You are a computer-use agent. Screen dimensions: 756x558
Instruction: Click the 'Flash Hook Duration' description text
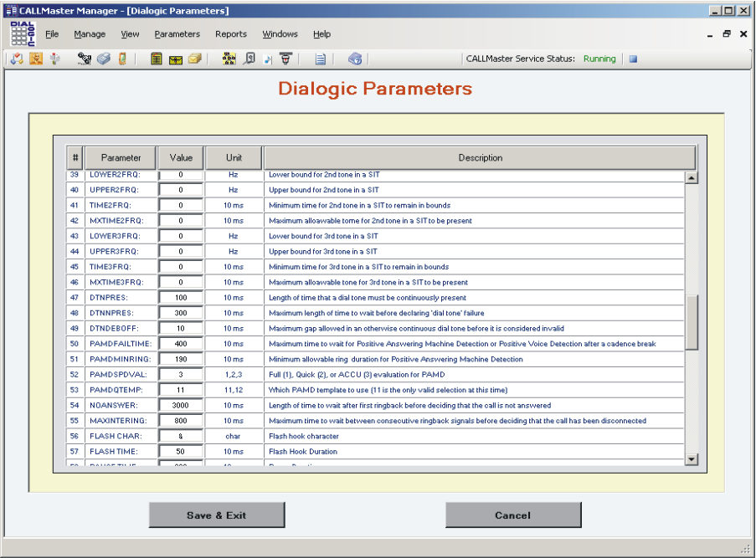tap(303, 452)
